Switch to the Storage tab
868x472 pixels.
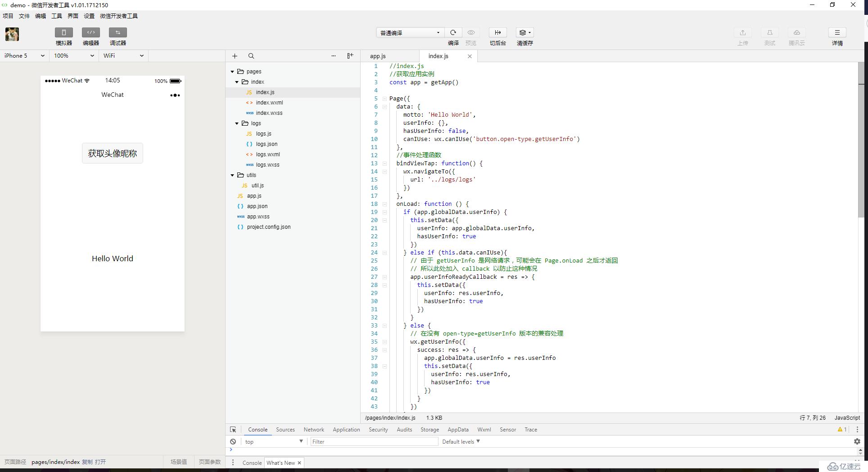coord(429,430)
